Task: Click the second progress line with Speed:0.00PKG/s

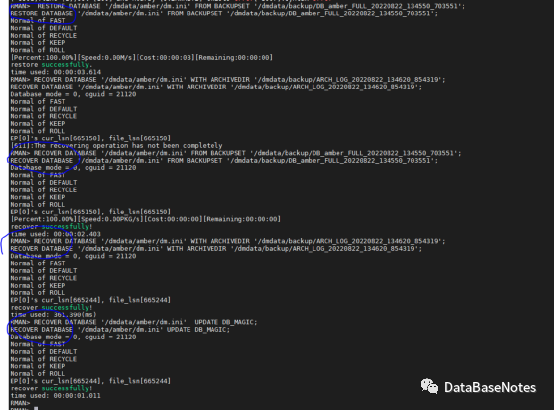Action: (x=146, y=219)
